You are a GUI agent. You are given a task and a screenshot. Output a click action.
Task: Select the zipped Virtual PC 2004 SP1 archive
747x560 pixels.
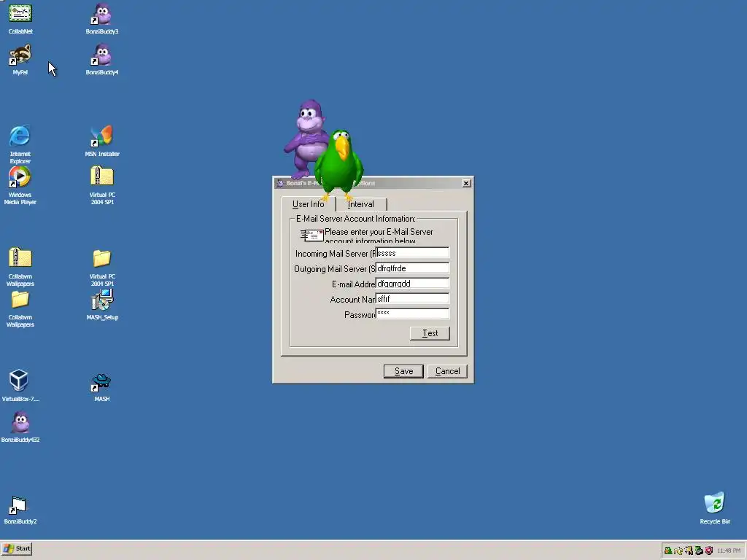pos(102,186)
